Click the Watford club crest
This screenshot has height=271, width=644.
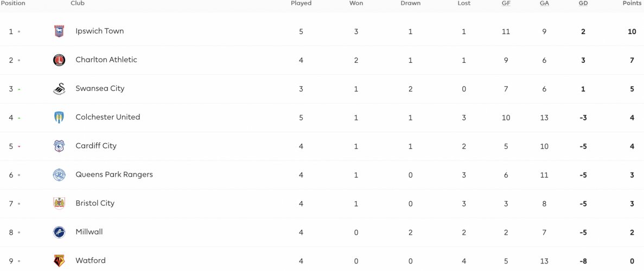pos(59,261)
